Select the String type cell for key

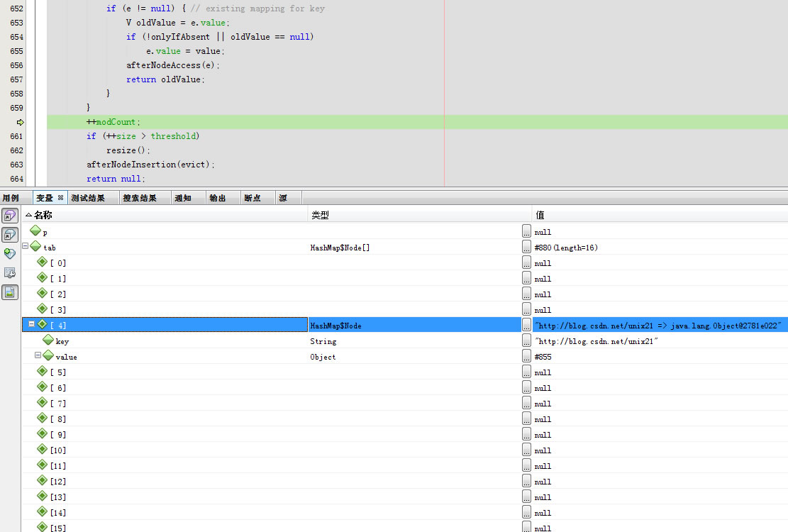pyautogui.click(x=323, y=341)
